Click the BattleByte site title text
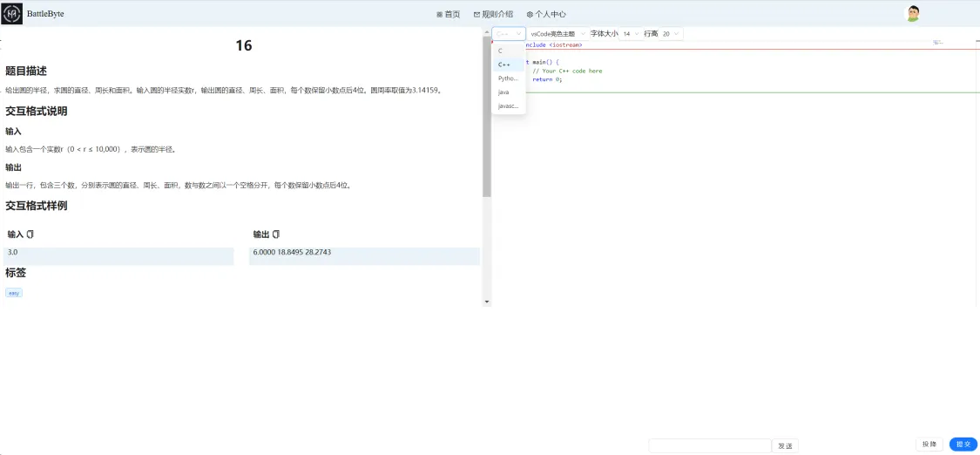The height and width of the screenshot is (455, 980). (45, 14)
